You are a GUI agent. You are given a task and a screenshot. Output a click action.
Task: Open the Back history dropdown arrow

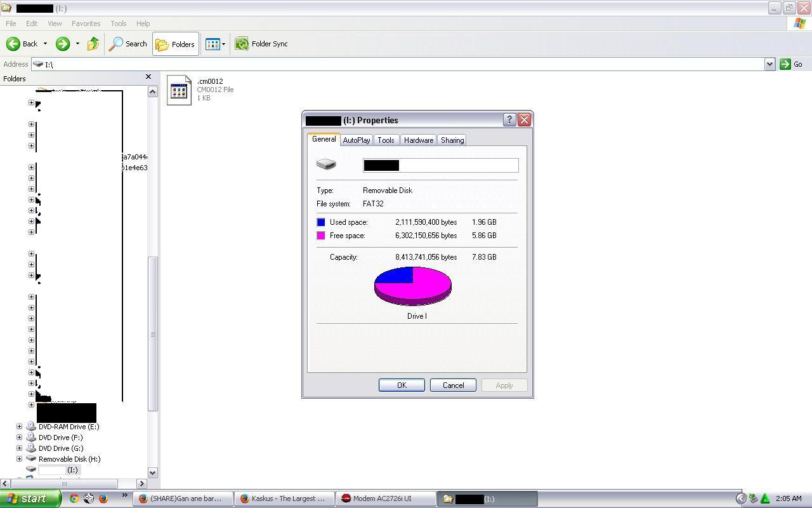tap(45, 44)
